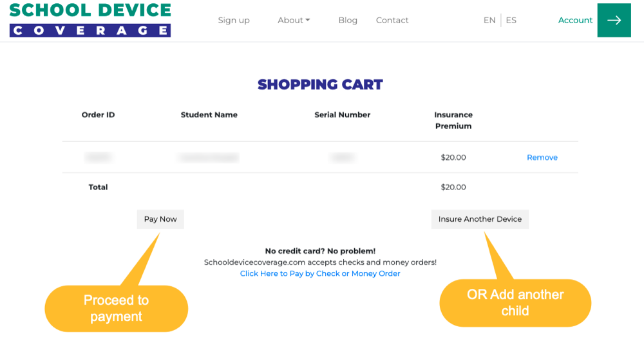The image size is (644, 361).
Task: Click the Serial Number column header
Action: coord(343,115)
